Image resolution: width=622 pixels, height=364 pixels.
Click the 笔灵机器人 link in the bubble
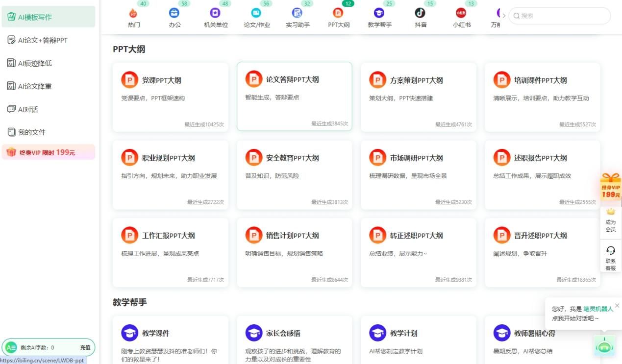point(598,309)
